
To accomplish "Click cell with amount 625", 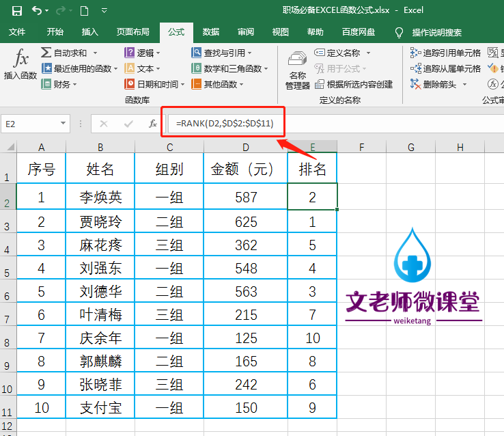I will pyautogui.click(x=246, y=222).
